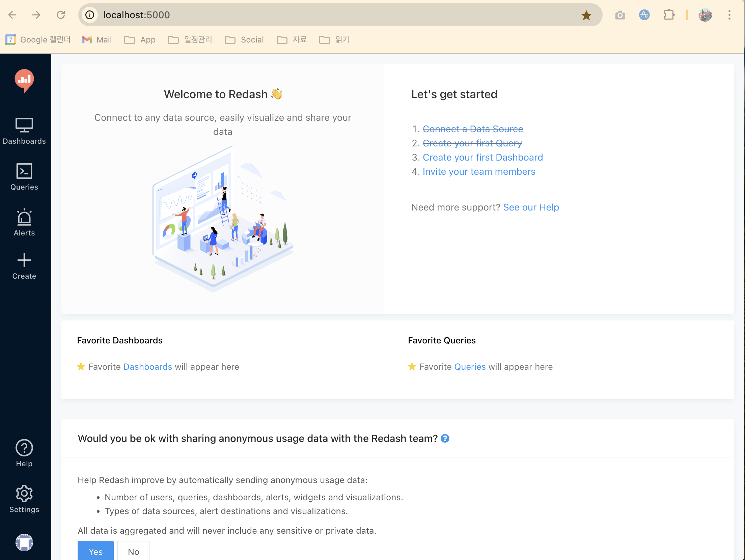Open the Dashboards sidebar section
Viewport: 745px width, 560px height.
click(24, 132)
